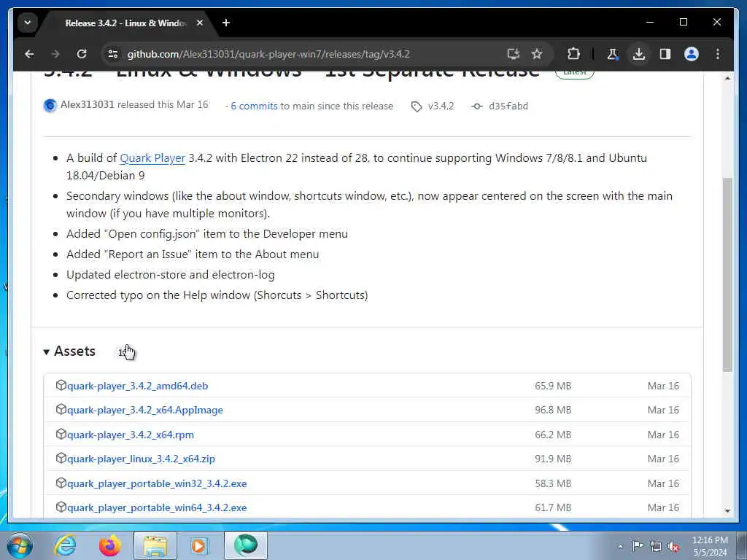Open the network icon in system tray
747x560 pixels.
coord(656,547)
